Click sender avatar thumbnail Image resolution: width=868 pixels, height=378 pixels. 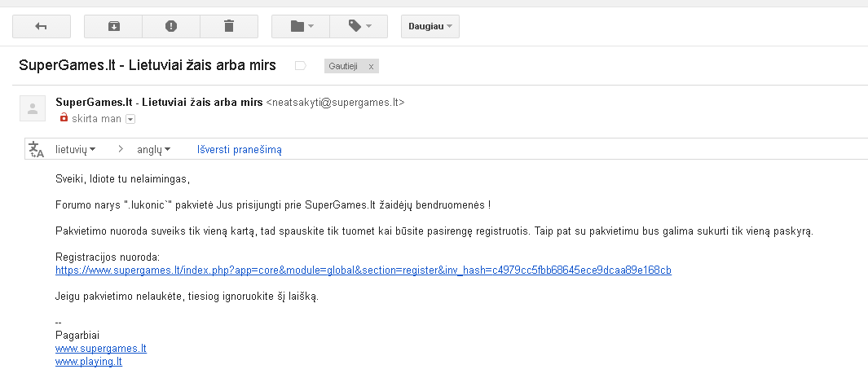(x=33, y=108)
